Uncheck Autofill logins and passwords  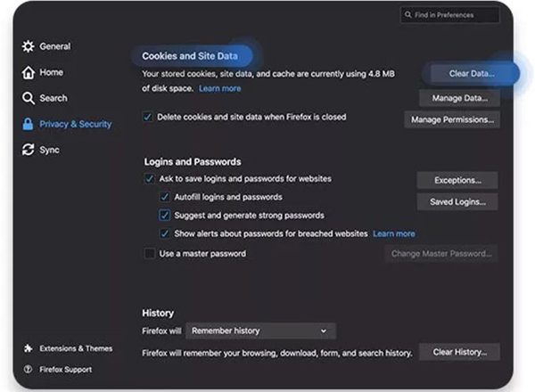[x=164, y=197]
